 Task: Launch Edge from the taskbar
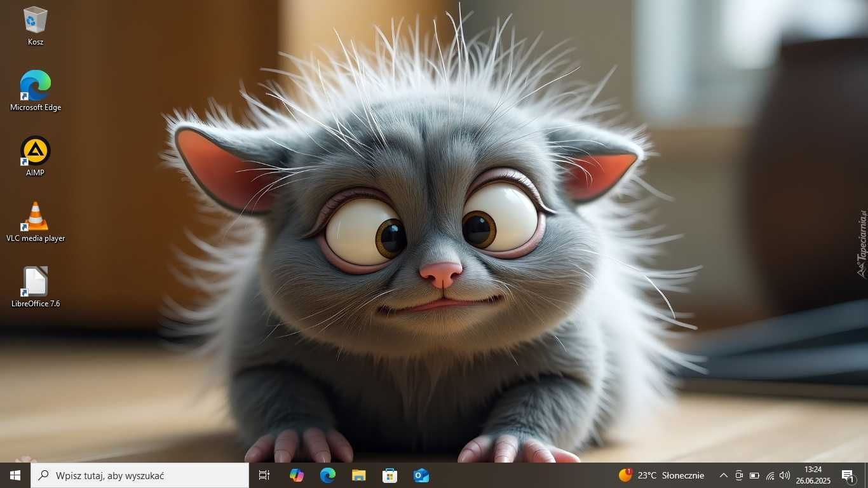click(328, 475)
